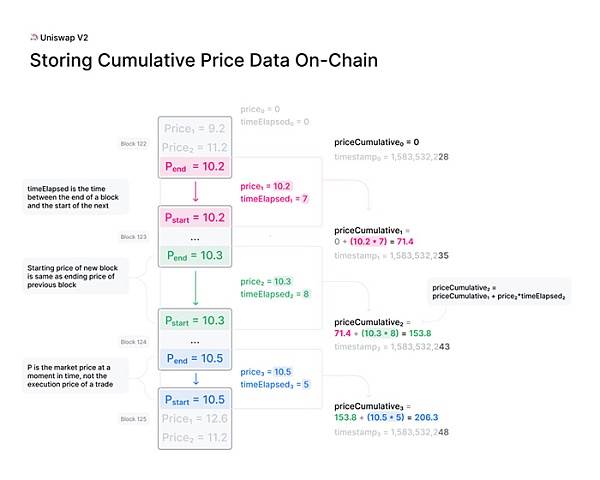
Task: Select the pink Pstart = 10.2 cell
Action: (195, 217)
